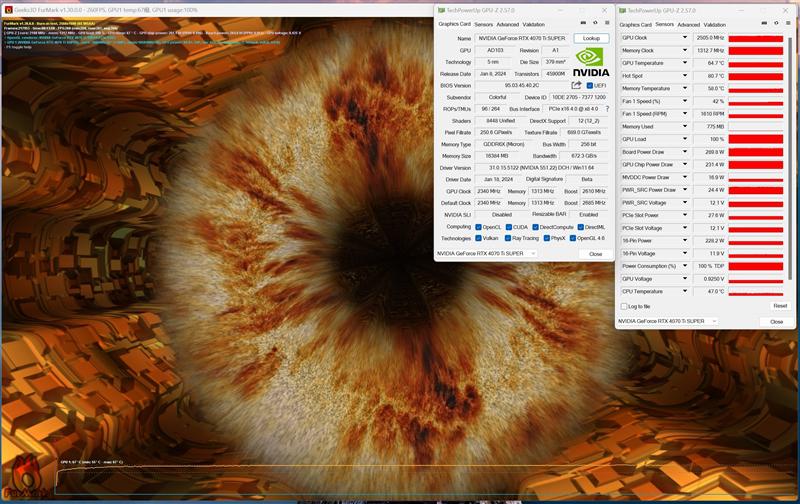Screen dimensions: 800x504
Task: Click Close button in Sensors window
Action: [x=777, y=321]
